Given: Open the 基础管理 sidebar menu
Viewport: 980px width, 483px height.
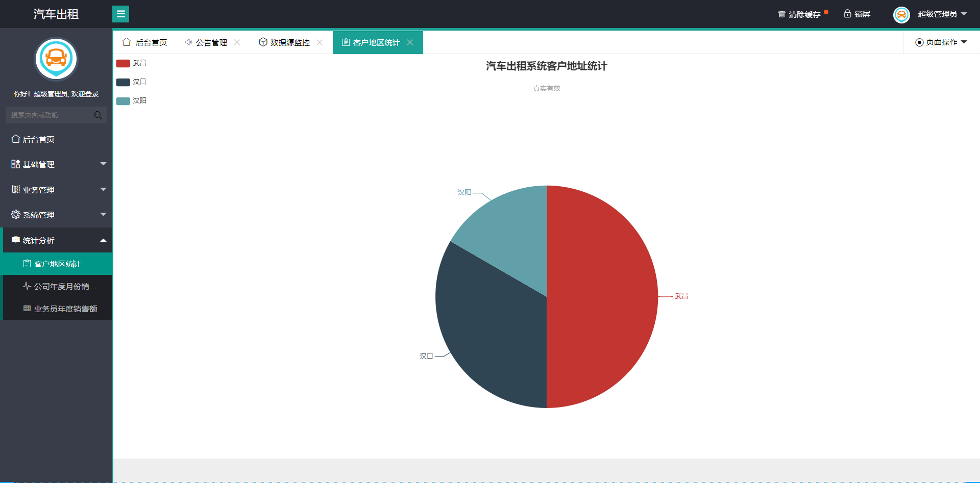Looking at the screenshot, I should [x=56, y=164].
